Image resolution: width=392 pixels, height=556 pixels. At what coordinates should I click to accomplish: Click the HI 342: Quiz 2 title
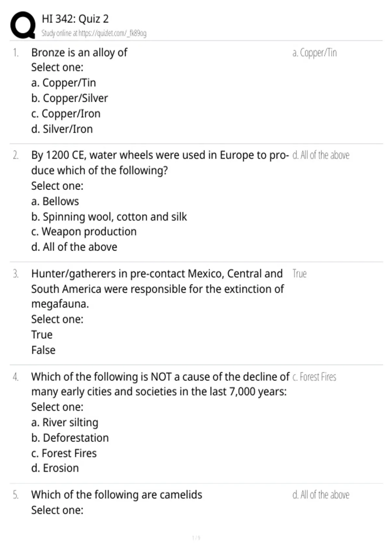(x=75, y=19)
